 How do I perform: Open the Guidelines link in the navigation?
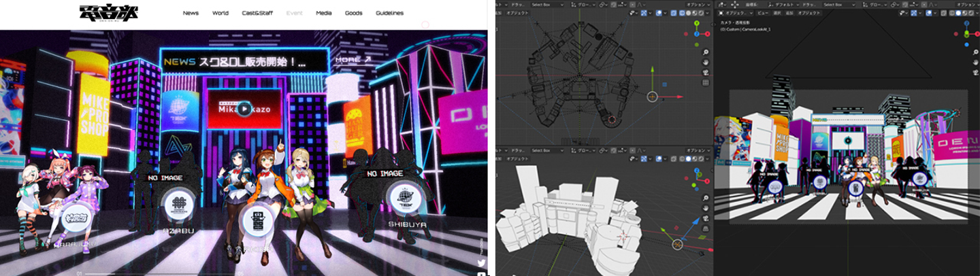(390, 13)
